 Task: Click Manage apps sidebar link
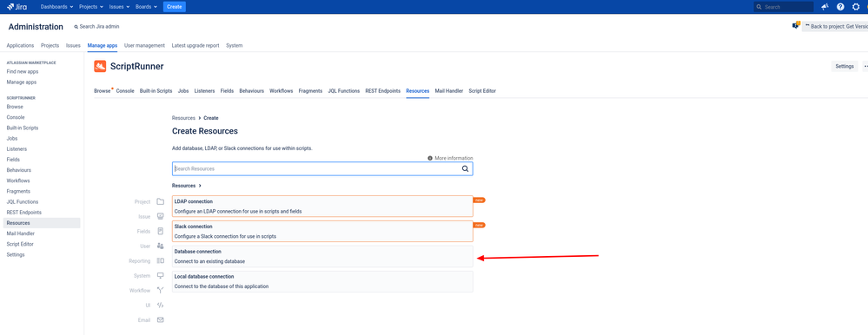tap(22, 82)
